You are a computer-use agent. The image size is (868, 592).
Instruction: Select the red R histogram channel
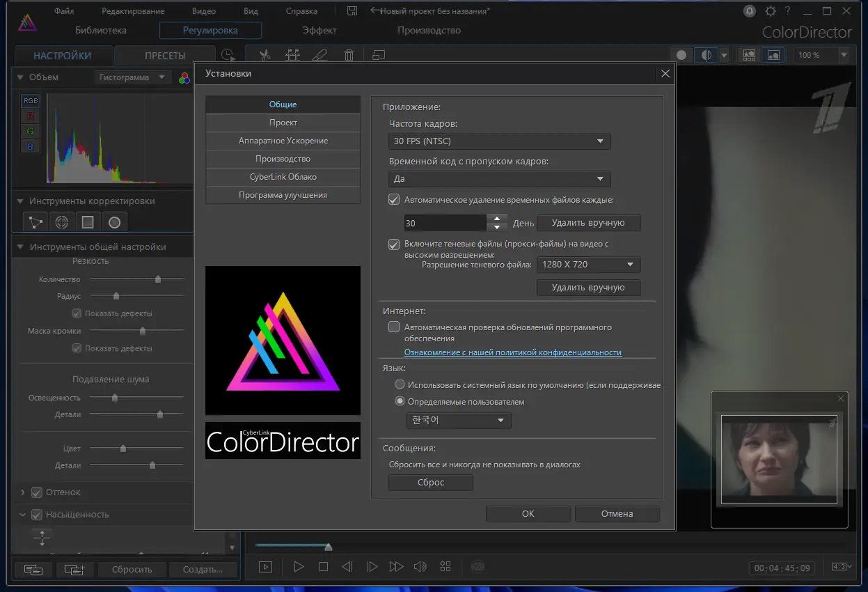point(30,116)
